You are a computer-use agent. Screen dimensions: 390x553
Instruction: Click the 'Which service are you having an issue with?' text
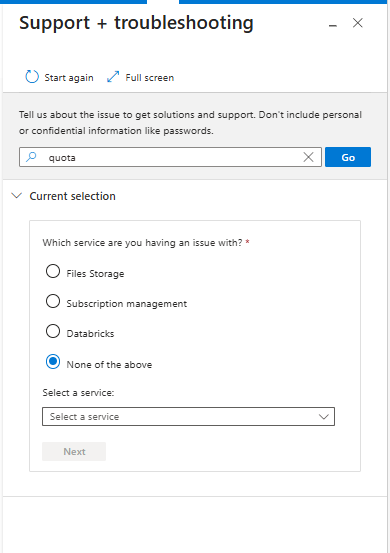point(142,243)
